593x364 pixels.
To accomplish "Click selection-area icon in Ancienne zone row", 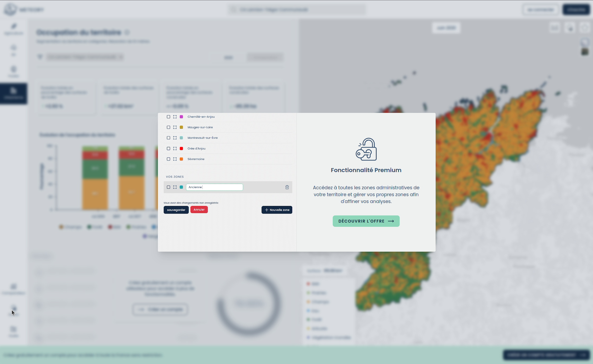I will click(175, 187).
